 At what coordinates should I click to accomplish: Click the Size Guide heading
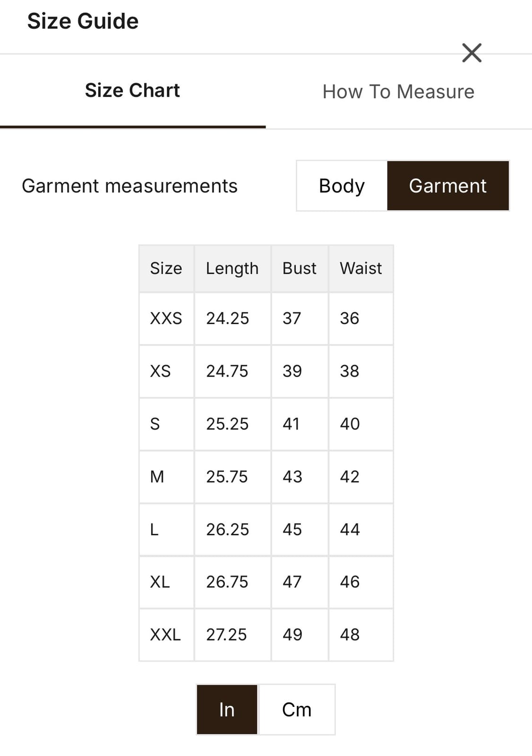pyautogui.click(x=83, y=21)
